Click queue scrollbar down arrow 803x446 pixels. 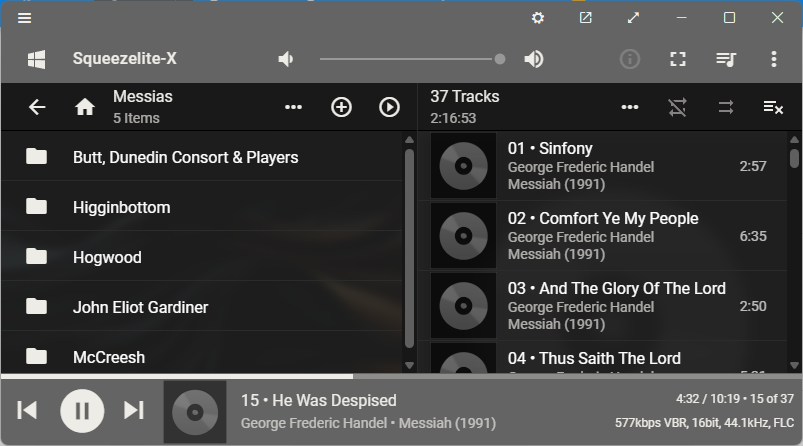pyautogui.click(x=794, y=366)
